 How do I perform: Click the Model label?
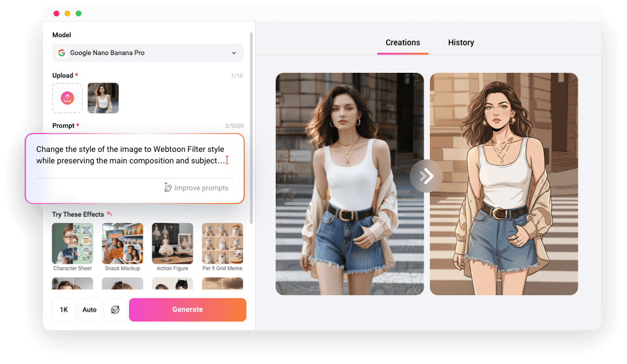tap(61, 35)
